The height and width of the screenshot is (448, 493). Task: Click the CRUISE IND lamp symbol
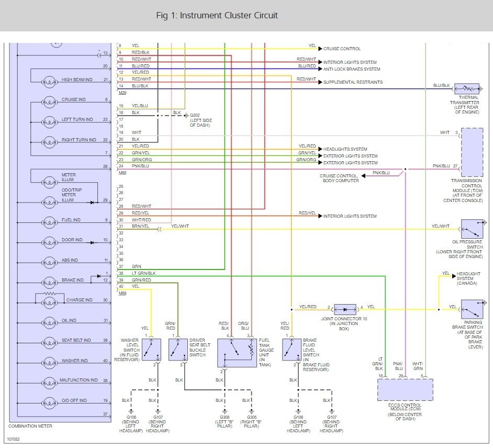tap(49, 103)
